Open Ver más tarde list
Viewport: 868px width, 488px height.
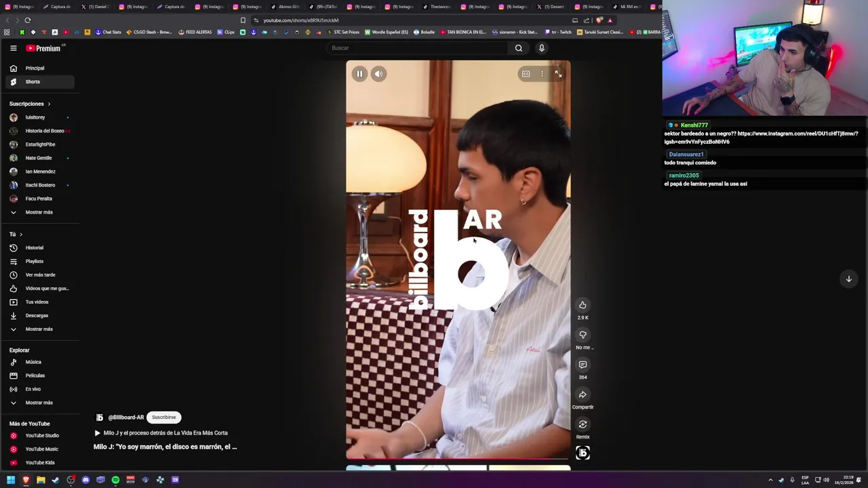pyautogui.click(x=40, y=275)
